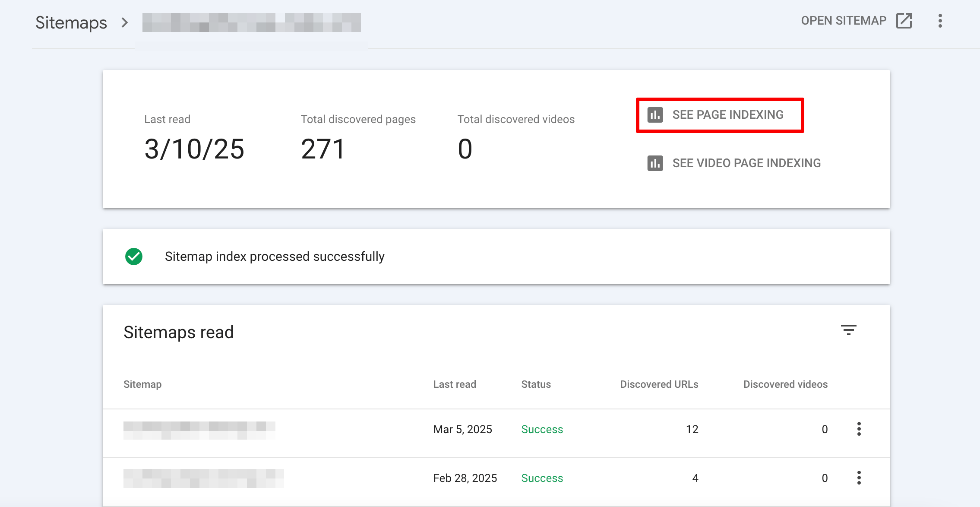Viewport: 980px width, 507px height.
Task: Select SEE PAGE INDEXING
Action: click(728, 115)
